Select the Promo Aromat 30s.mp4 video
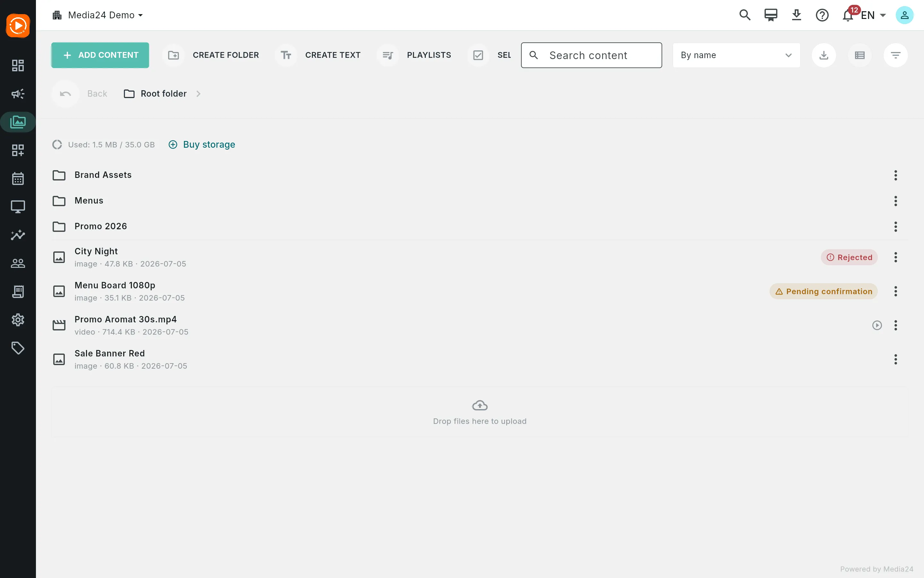The width and height of the screenshot is (924, 578). click(x=480, y=325)
